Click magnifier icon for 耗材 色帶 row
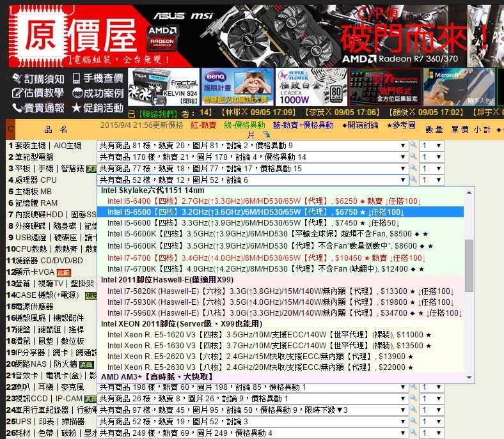 tap(413, 433)
